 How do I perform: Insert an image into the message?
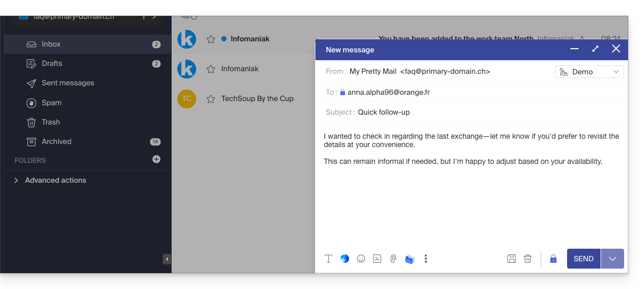(377, 259)
